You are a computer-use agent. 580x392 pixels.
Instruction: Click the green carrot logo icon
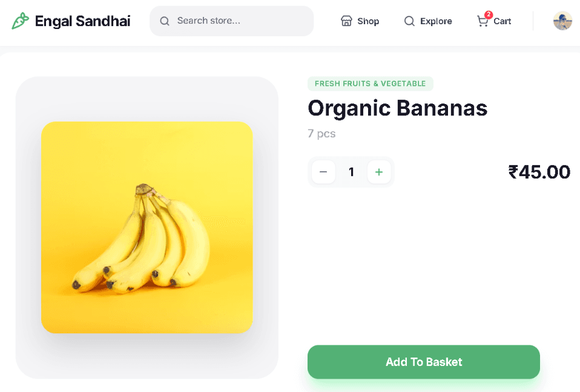(x=20, y=21)
